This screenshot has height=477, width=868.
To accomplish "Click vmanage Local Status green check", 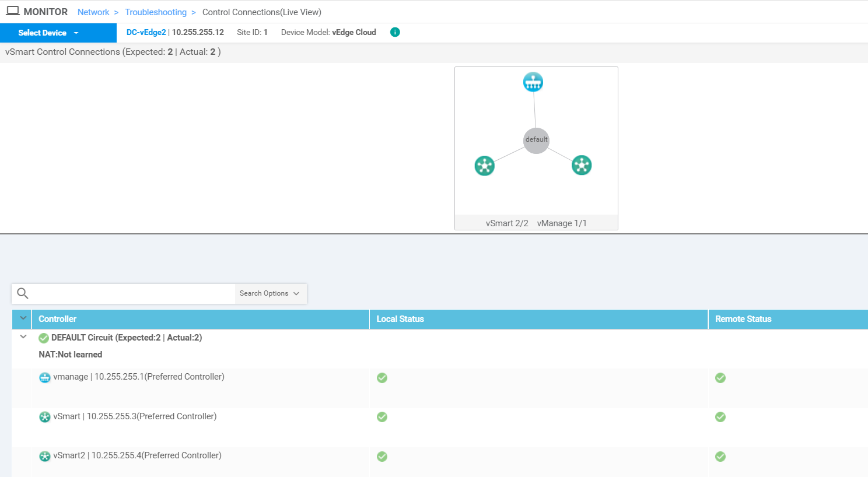I will pos(382,378).
